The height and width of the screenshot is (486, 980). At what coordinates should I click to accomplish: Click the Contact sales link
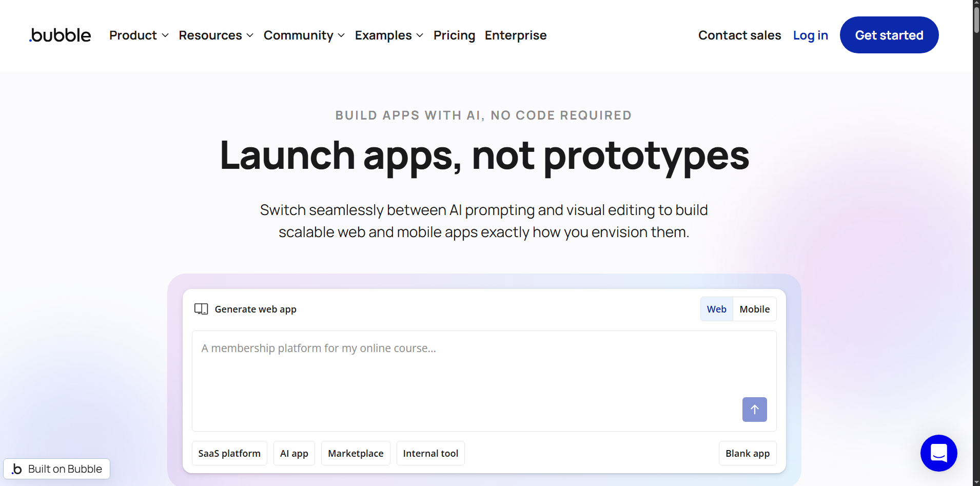pos(739,35)
